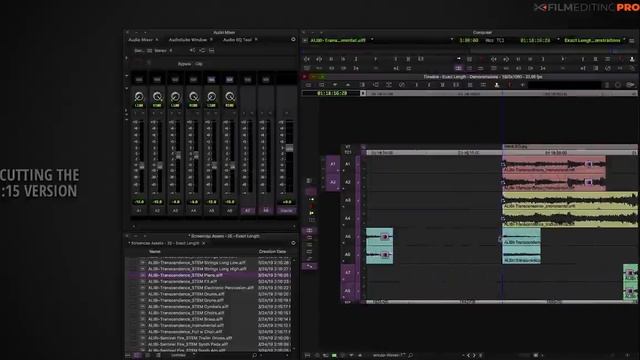The height and width of the screenshot is (360, 640).
Task: Select the Master mixer track button
Action: coord(287,211)
